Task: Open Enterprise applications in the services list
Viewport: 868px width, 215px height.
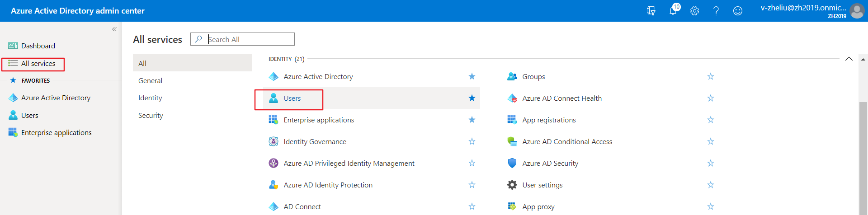Action: [319, 120]
